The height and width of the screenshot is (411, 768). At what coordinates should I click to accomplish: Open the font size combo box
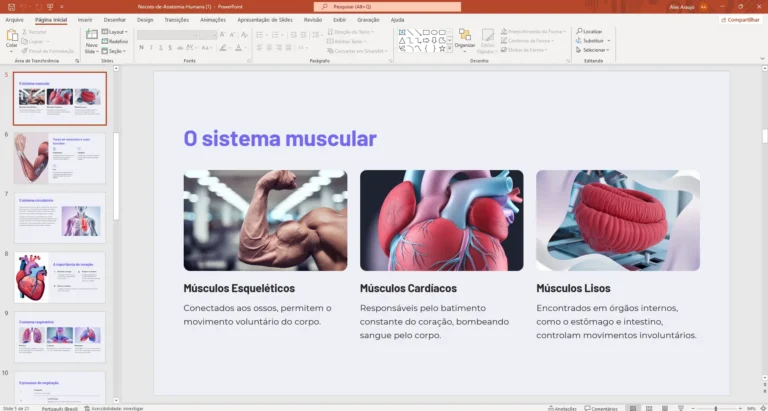[208, 35]
